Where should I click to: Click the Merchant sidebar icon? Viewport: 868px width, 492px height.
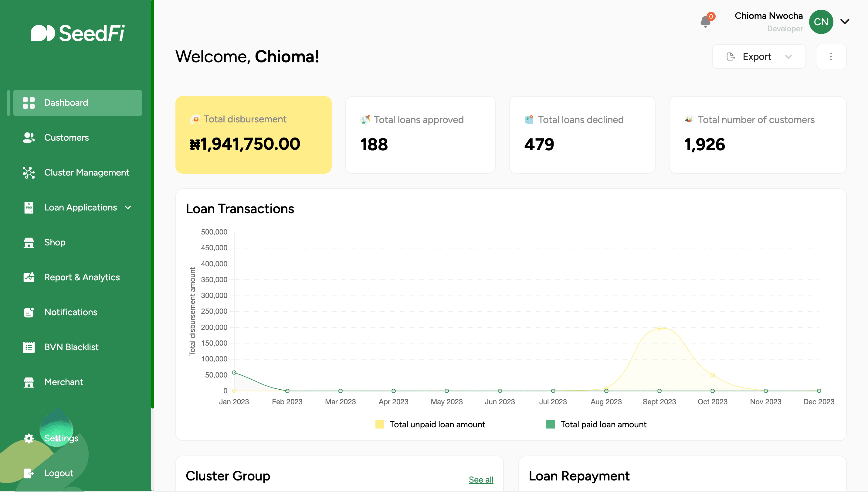[28, 382]
